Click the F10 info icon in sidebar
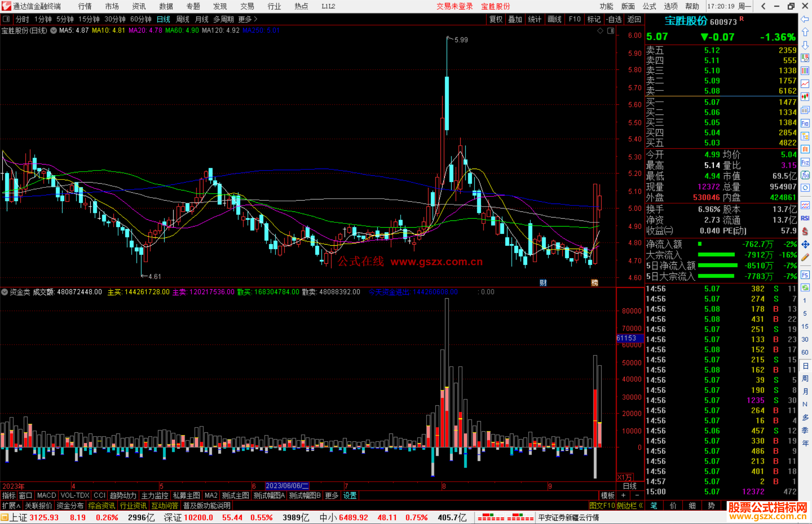Screen dimensions: 812x524 [x=805, y=124]
